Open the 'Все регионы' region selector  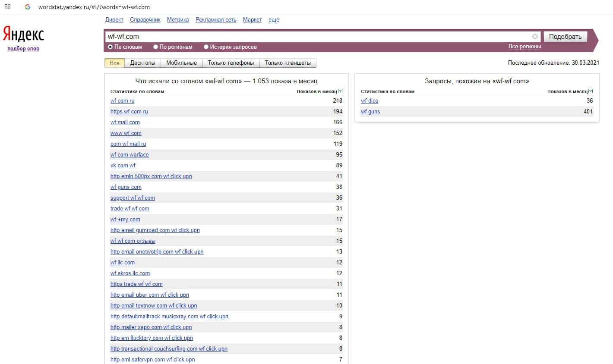tap(524, 47)
